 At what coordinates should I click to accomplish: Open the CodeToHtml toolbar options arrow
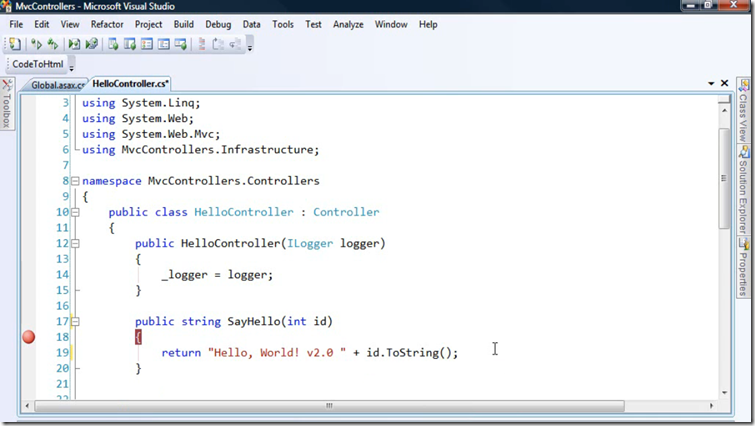[x=71, y=66]
